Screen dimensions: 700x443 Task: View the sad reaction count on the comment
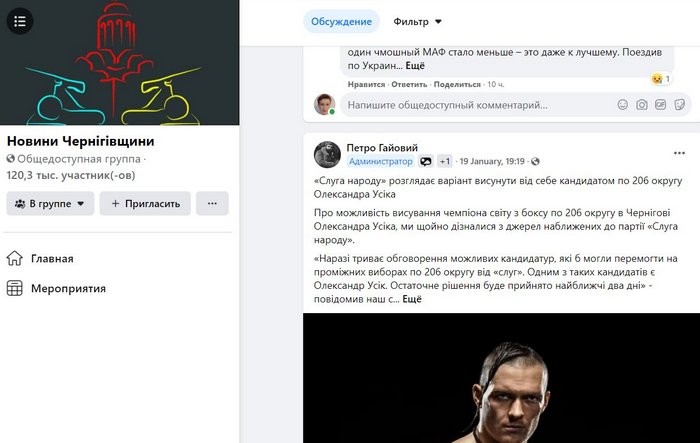click(662, 79)
